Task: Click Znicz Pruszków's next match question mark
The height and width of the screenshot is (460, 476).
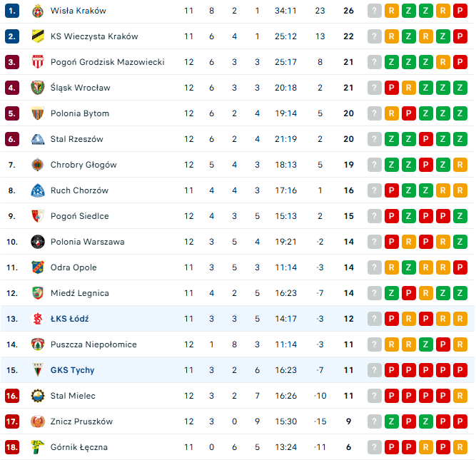Action: click(x=375, y=421)
